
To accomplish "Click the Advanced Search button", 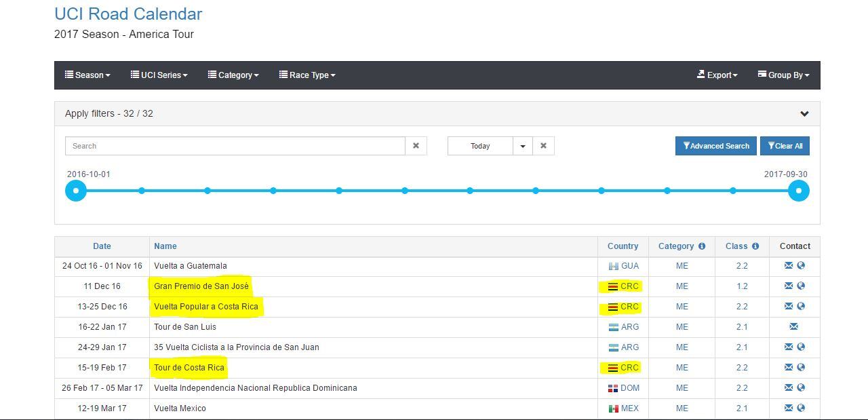I will (x=716, y=146).
